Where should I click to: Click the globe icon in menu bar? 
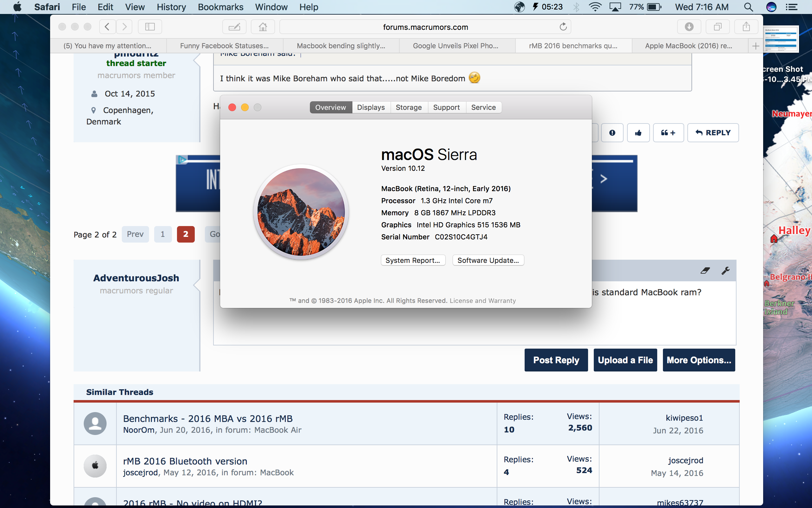click(x=520, y=7)
